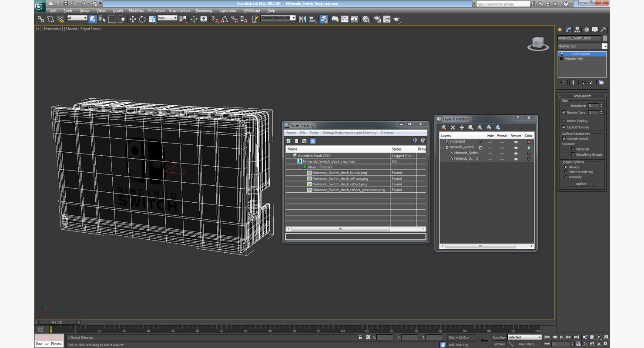Select Manually update option

pyautogui.click(x=566, y=177)
